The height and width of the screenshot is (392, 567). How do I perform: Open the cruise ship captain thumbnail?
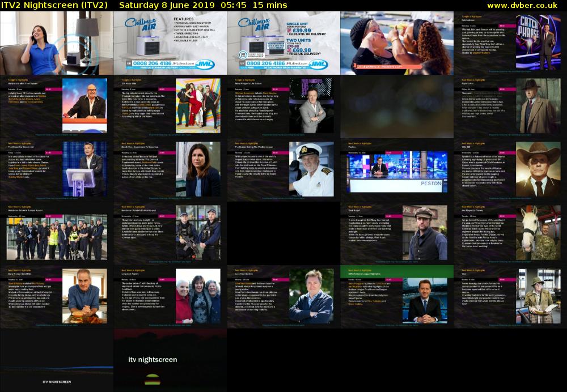[x=283, y=170]
